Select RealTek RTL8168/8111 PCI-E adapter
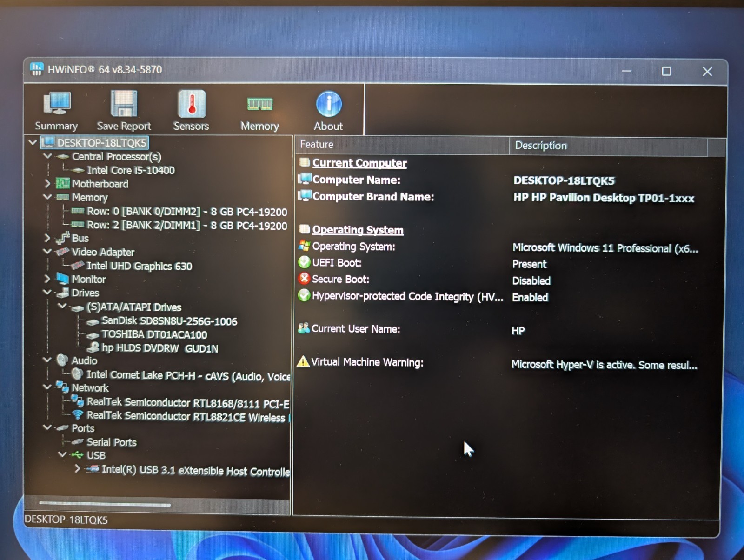The height and width of the screenshot is (560, 744). click(188, 403)
